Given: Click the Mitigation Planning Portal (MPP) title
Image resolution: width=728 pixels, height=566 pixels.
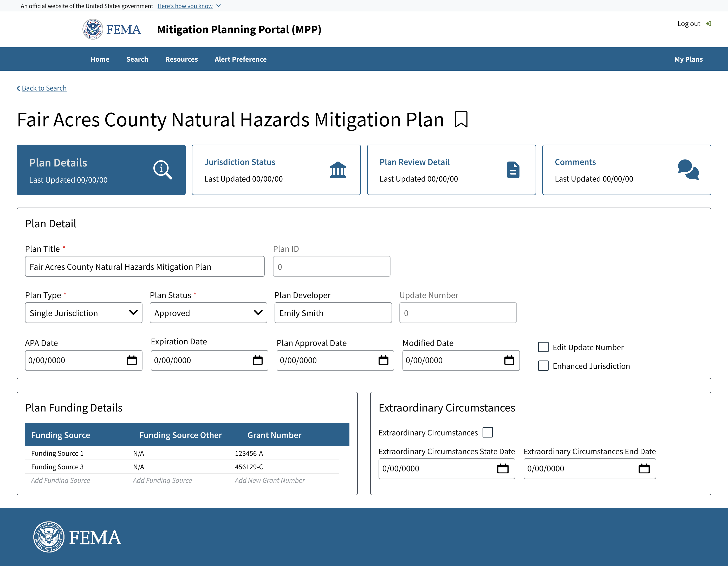Looking at the screenshot, I should [x=239, y=29].
